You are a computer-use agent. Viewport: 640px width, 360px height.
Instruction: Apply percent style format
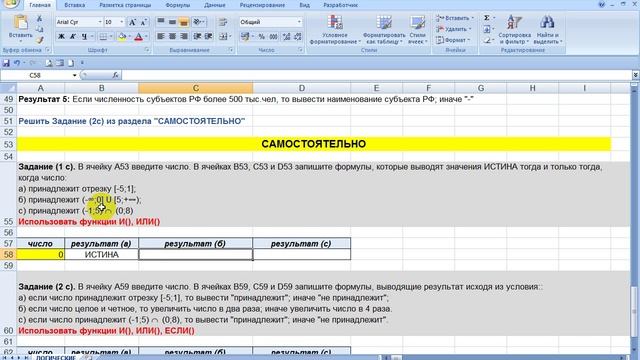click(262, 36)
